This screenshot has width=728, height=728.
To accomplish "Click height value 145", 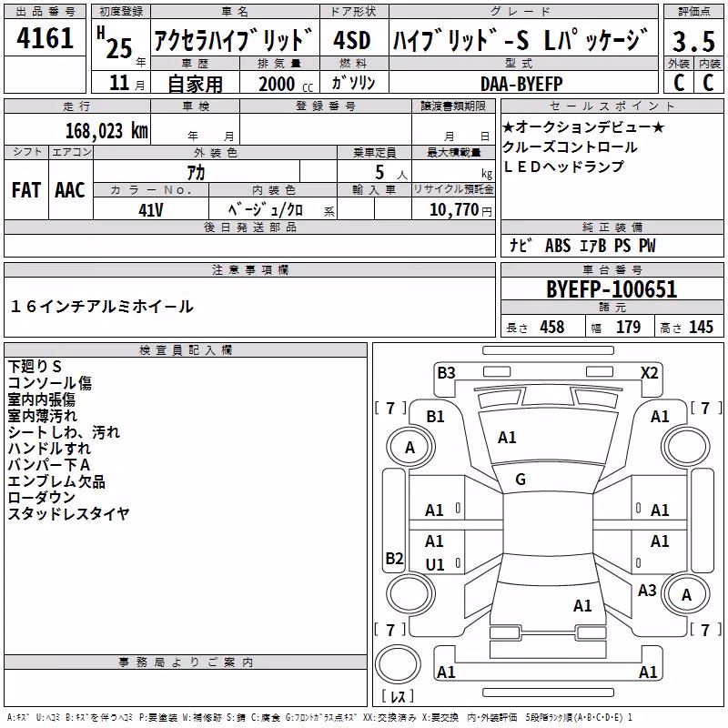I will click(701, 327).
